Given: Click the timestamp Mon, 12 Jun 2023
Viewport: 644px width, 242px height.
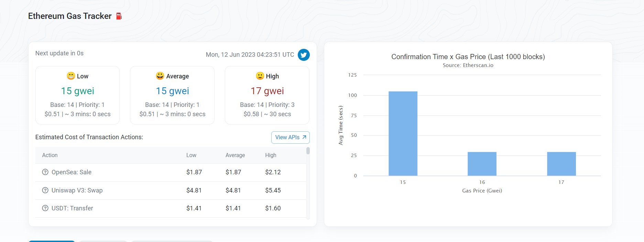Looking at the screenshot, I should pyautogui.click(x=250, y=55).
